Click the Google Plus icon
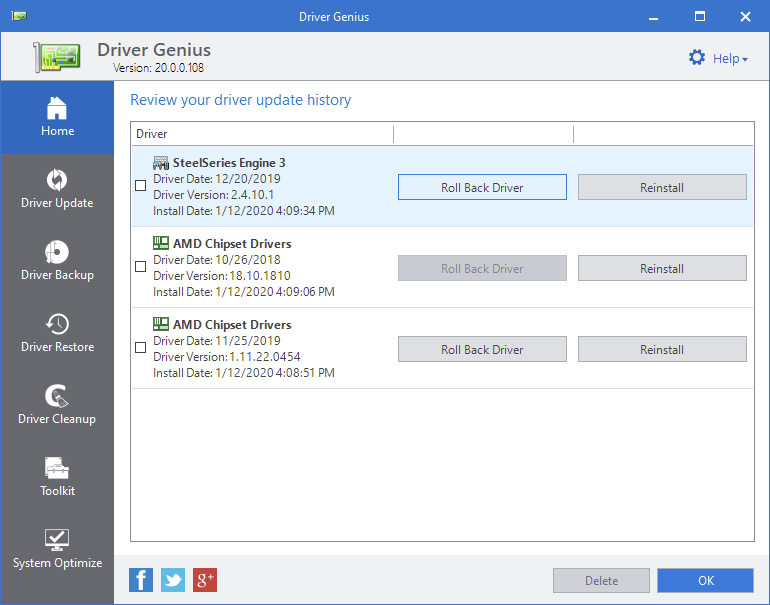 205,580
